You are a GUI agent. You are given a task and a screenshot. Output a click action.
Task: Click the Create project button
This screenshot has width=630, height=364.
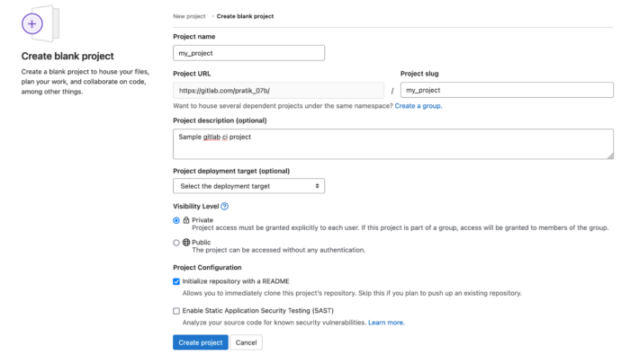[x=201, y=342]
